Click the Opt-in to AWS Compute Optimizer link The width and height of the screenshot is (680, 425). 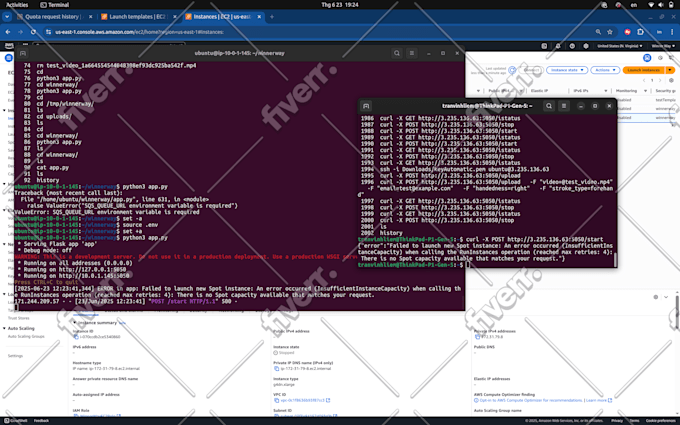point(531,400)
